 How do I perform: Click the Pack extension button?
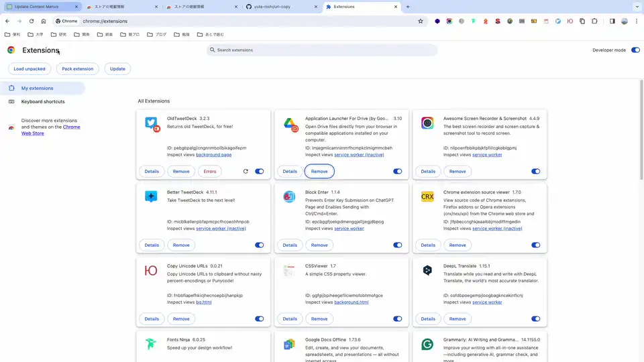[78, 69]
